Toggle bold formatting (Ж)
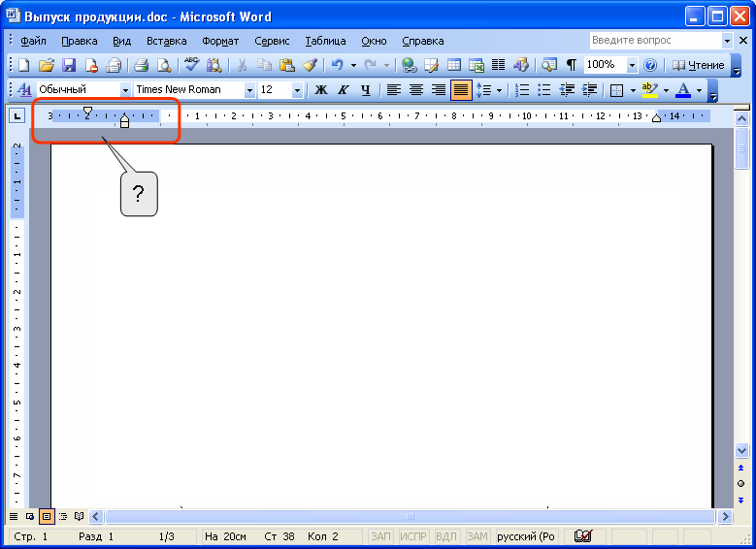This screenshot has height=549, width=756. [x=320, y=89]
